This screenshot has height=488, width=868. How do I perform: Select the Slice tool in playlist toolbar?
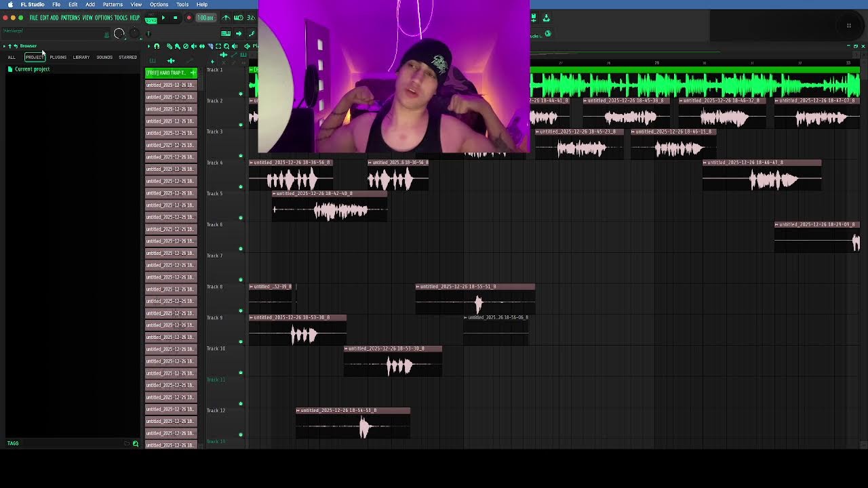(x=210, y=46)
